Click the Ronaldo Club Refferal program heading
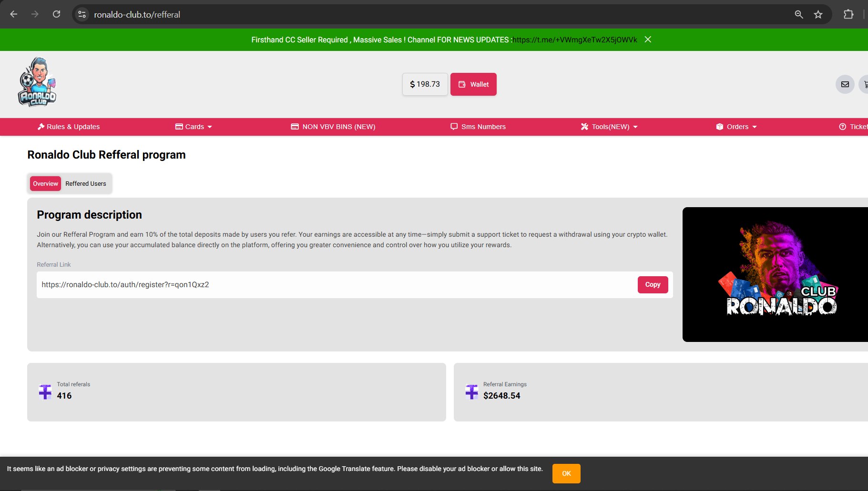The height and width of the screenshot is (491, 868). 106,155
